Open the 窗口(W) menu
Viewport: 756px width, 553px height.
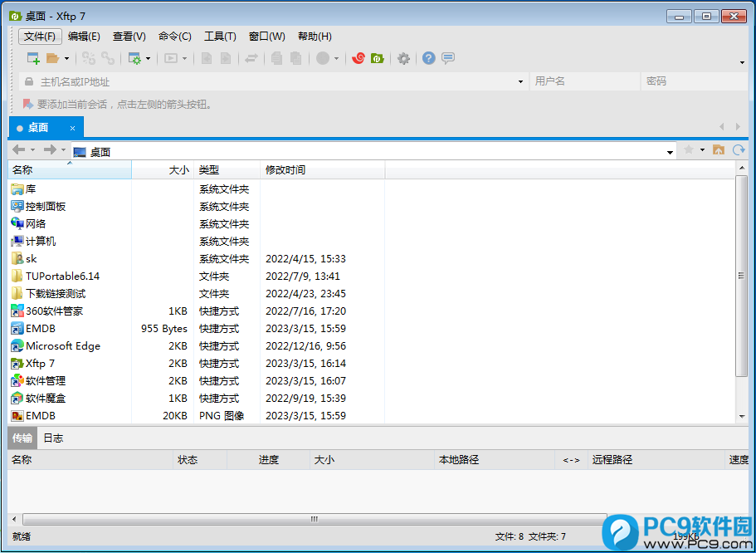(x=266, y=37)
